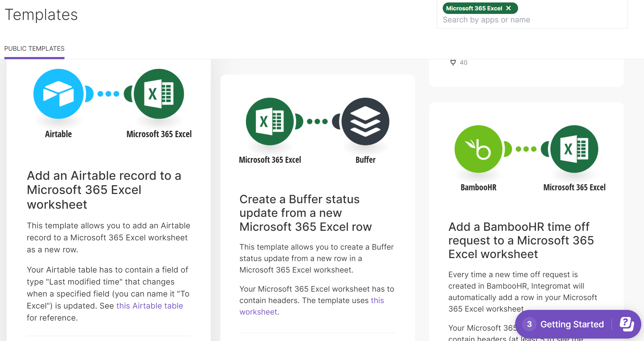The height and width of the screenshot is (341, 644).
Task: Switch to the Public Templates tab
Action: [x=34, y=49]
